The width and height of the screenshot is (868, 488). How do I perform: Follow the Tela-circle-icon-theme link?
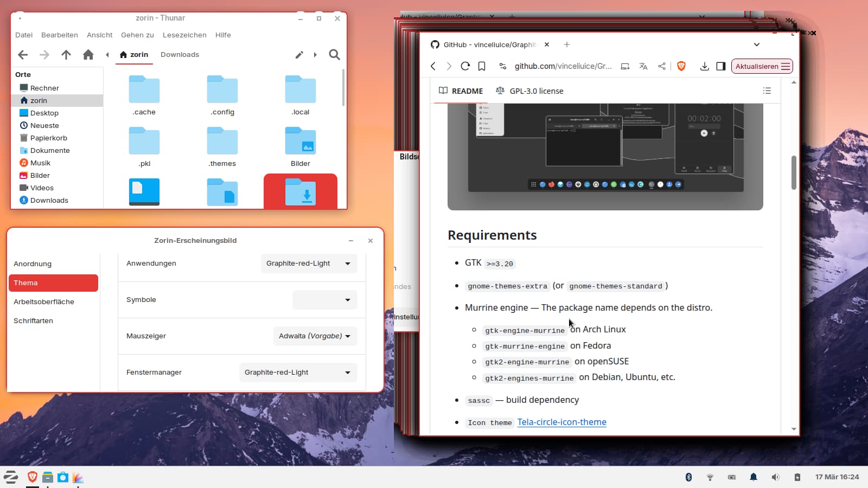pyautogui.click(x=561, y=422)
